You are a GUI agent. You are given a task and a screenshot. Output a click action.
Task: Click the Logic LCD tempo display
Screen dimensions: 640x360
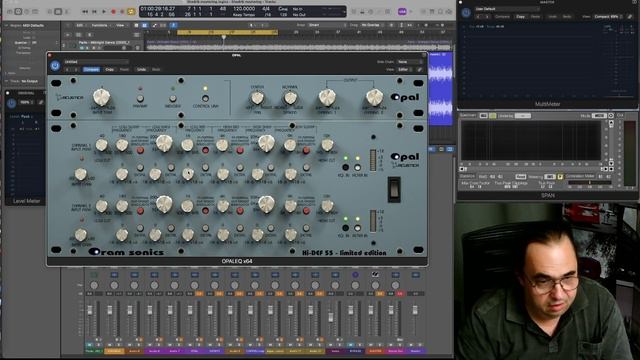pos(244,9)
